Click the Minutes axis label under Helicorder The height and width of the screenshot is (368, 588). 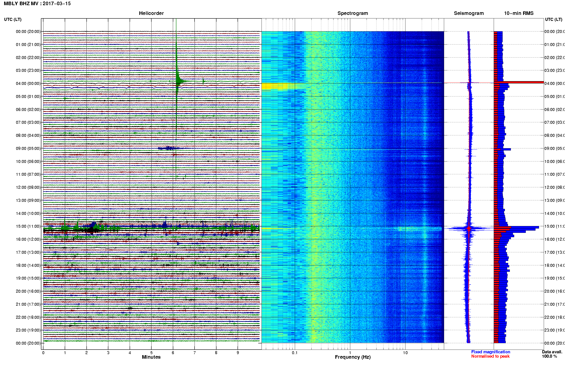(x=151, y=357)
